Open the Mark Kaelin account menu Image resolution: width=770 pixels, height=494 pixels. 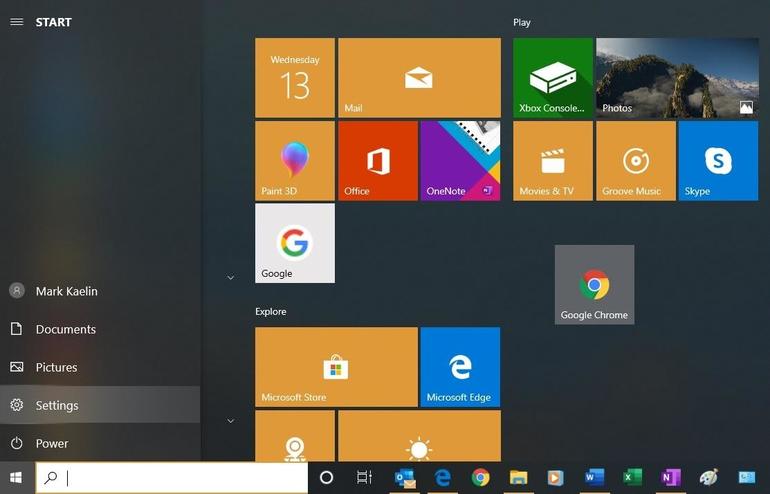[x=66, y=291]
